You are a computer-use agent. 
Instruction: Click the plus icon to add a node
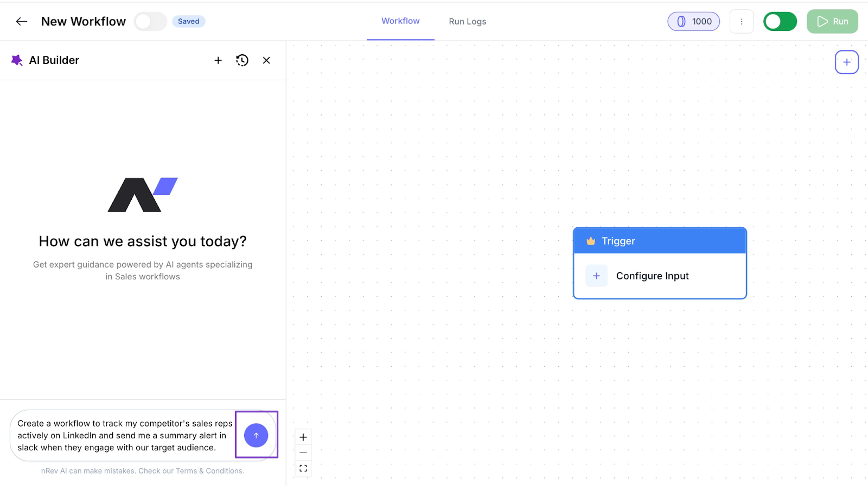[x=846, y=62]
